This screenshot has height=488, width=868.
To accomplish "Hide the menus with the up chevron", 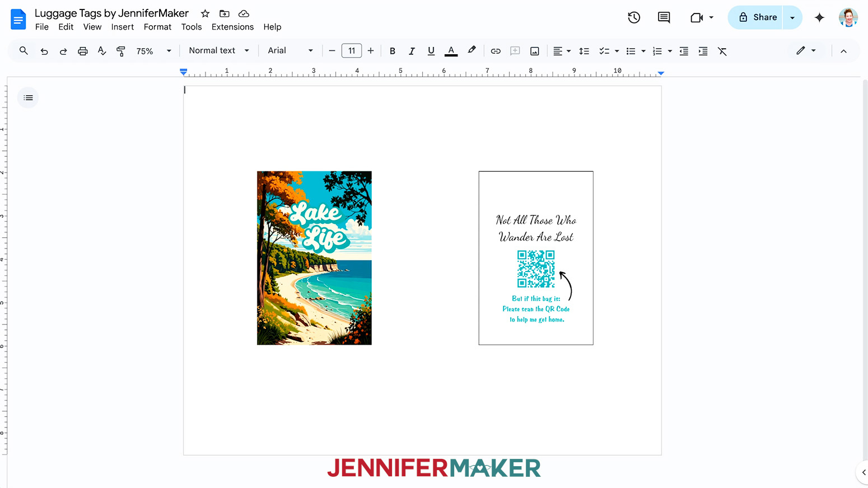I will [843, 51].
